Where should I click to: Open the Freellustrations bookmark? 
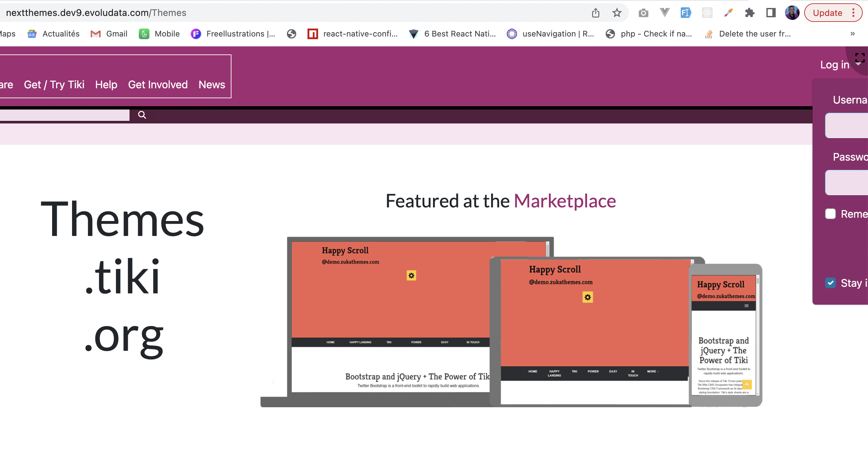coord(233,34)
